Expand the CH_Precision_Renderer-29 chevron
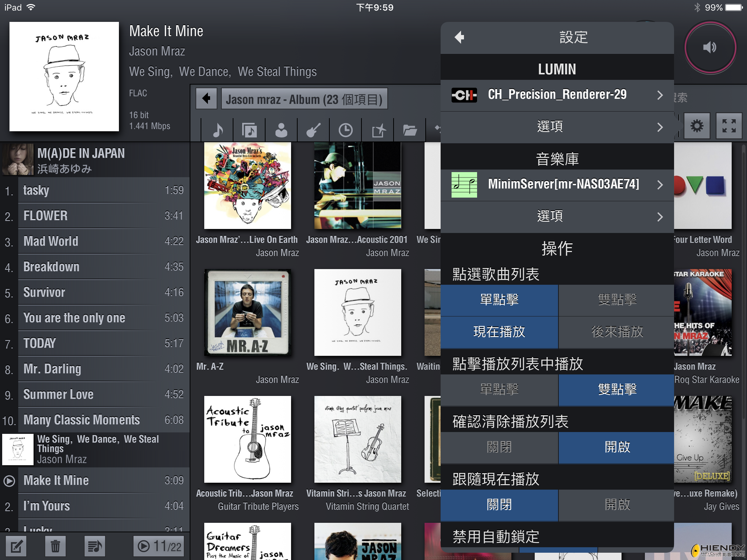The image size is (747, 560). click(x=660, y=95)
